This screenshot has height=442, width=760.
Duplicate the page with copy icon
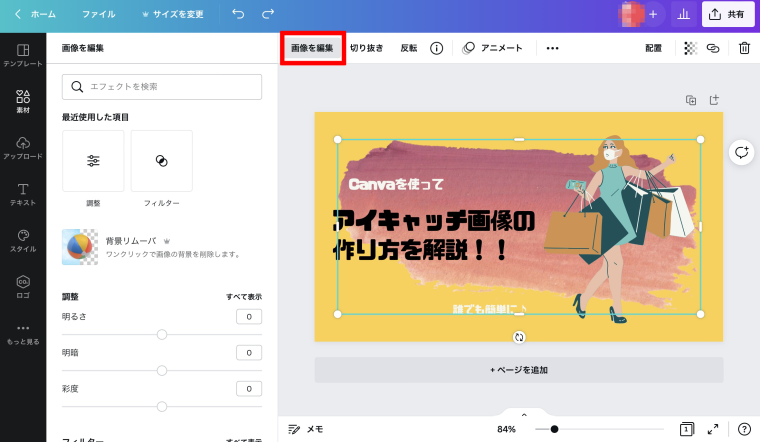[x=691, y=100]
